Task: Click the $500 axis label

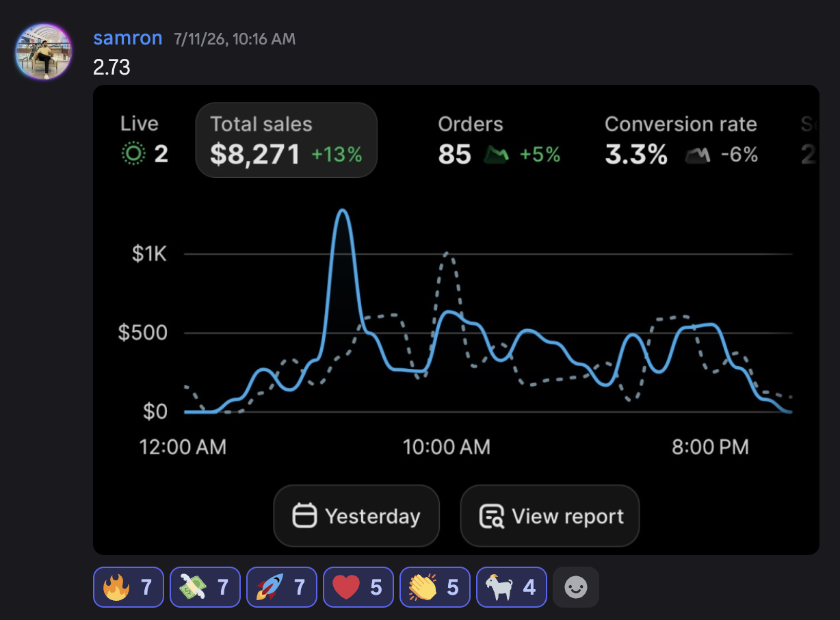Action: click(142, 333)
